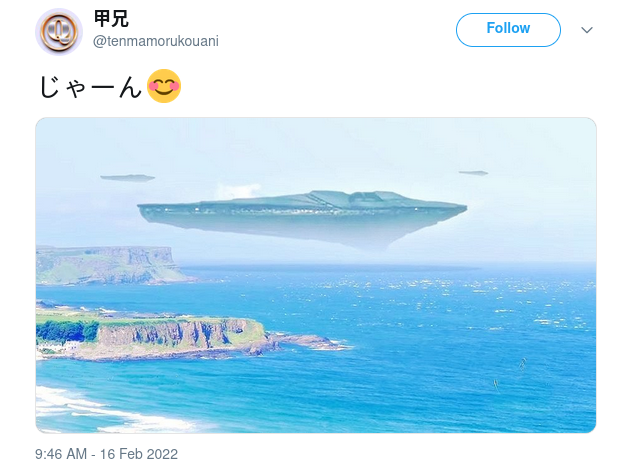Click the Follow button

tap(508, 30)
